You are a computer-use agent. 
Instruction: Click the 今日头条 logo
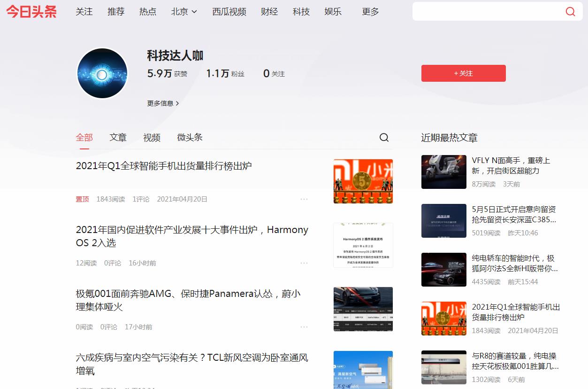[31, 11]
